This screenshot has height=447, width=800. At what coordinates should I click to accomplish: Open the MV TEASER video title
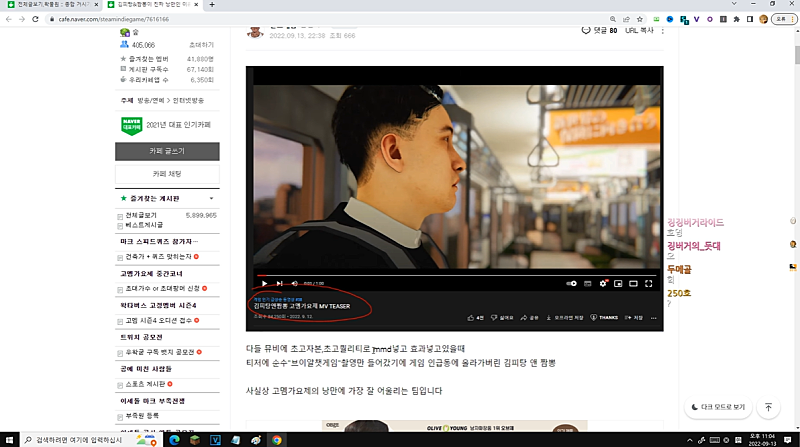[302, 306]
